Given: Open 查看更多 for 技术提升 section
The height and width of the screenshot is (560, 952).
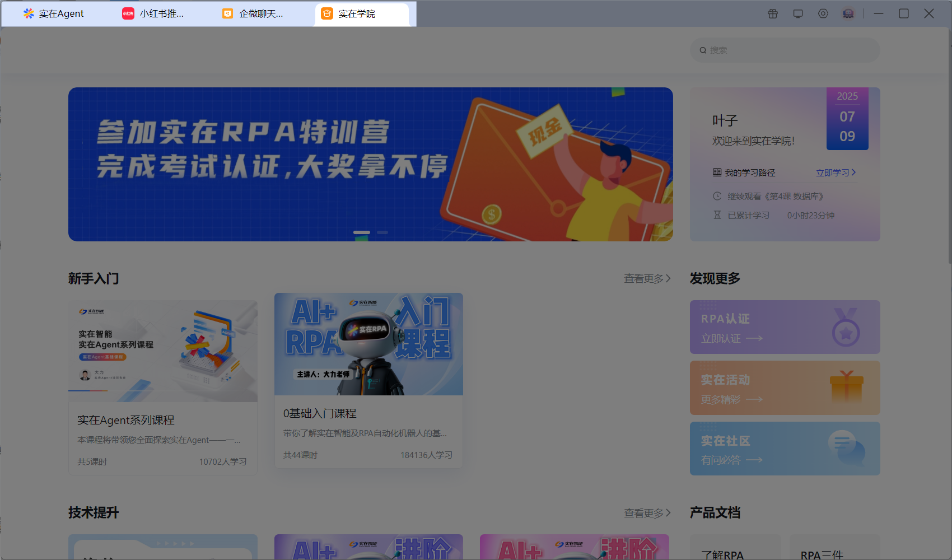Looking at the screenshot, I should pyautogui.click(x=647, y=512).
